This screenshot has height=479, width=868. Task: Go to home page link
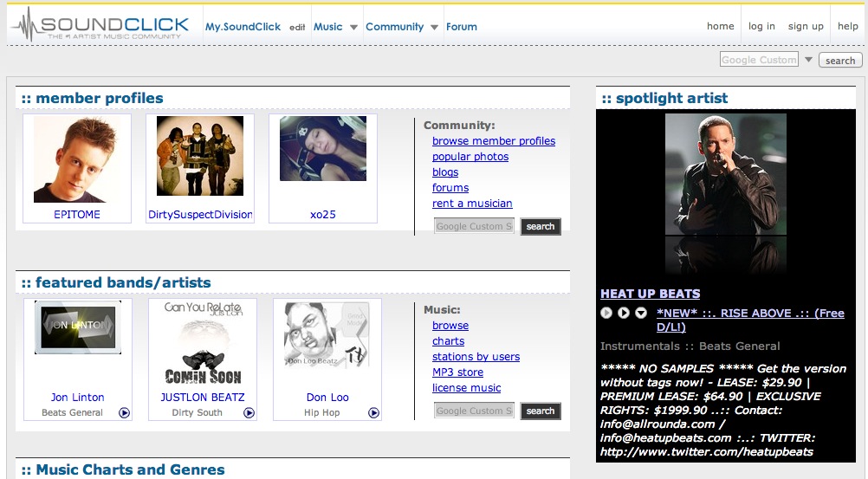click(720, 26)
